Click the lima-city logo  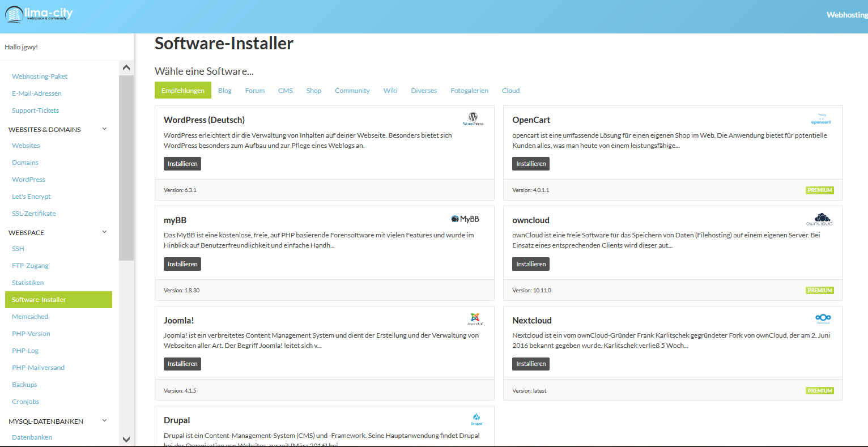(39, 14)
